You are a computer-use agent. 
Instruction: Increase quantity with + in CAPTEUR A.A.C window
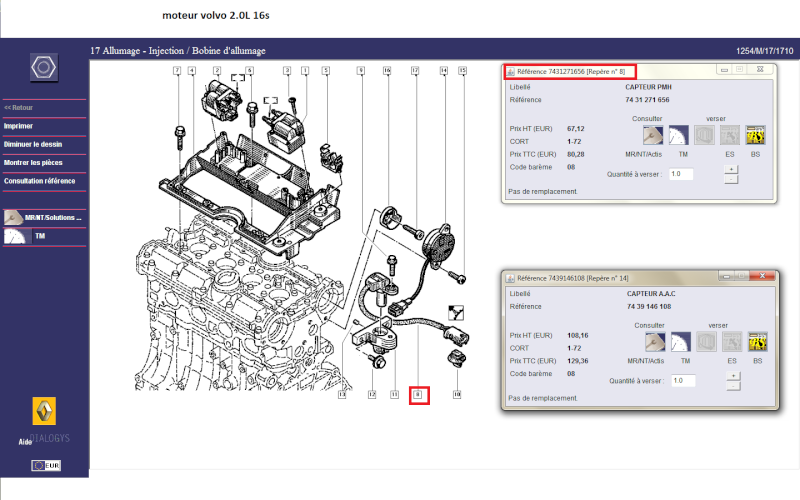coord(733,376)
